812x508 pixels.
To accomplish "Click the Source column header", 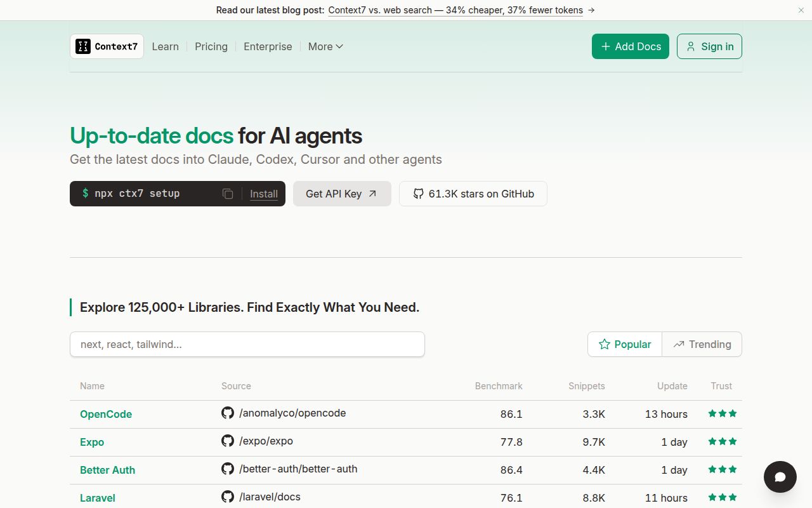I will coord(236,386).
